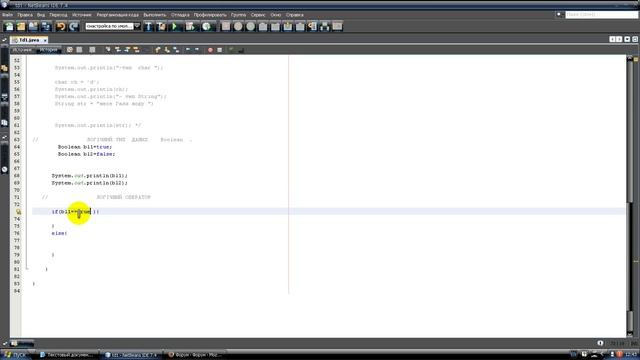
Task: Switch to Форум browser taskbar window
Action: coord(195,355)
